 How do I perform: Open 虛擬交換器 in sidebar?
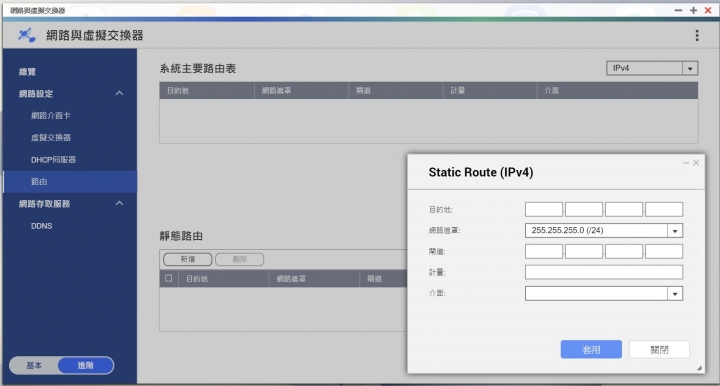(x=51, y=138)
